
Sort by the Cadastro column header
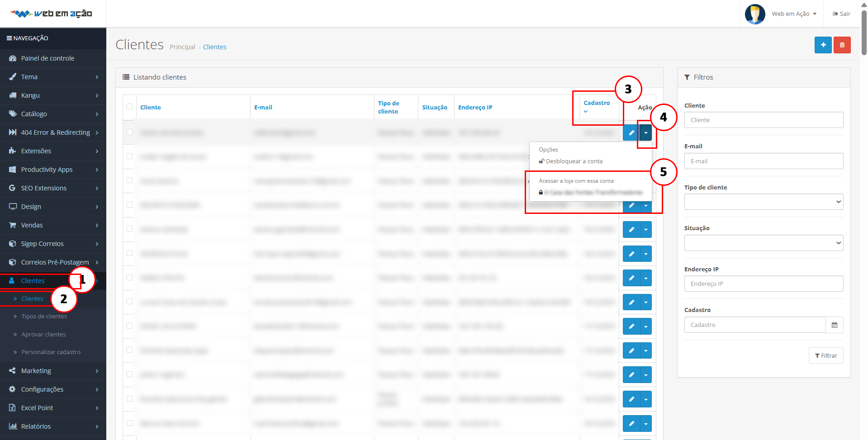point(597,103)
